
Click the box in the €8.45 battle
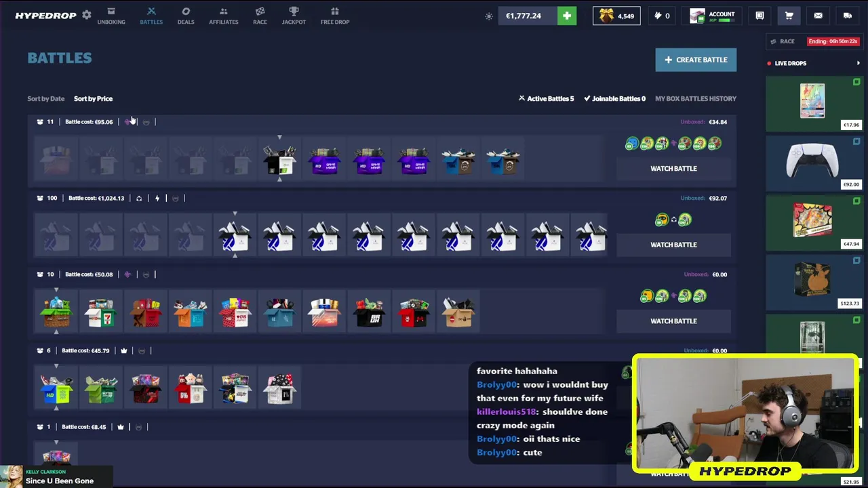(56, 456)
